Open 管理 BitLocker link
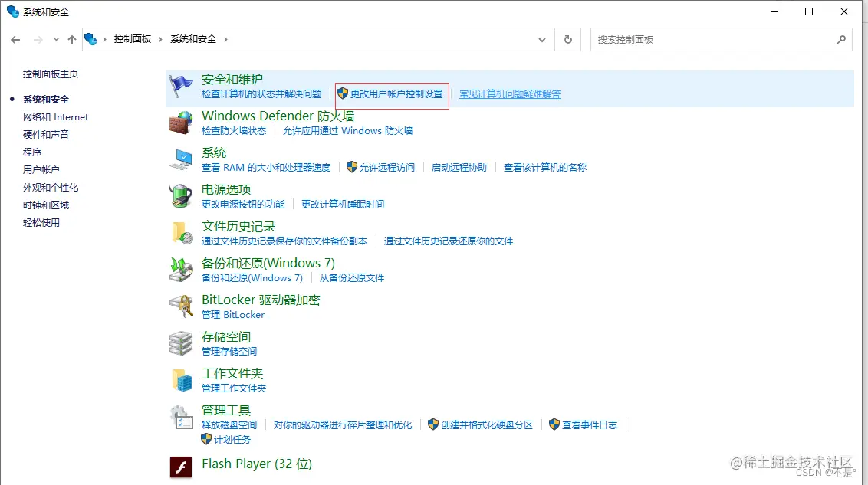The height and width of the screenshot is (485, 868). 233,315
